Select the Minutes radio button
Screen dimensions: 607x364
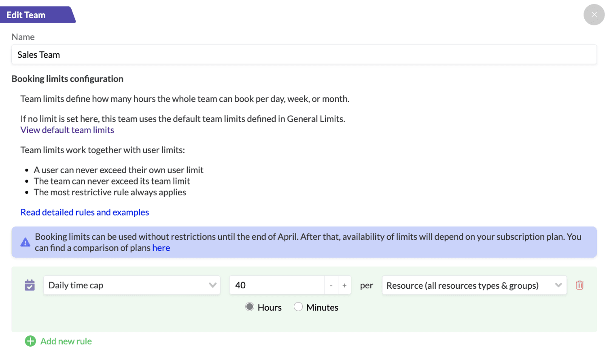[x=298, y=307]
